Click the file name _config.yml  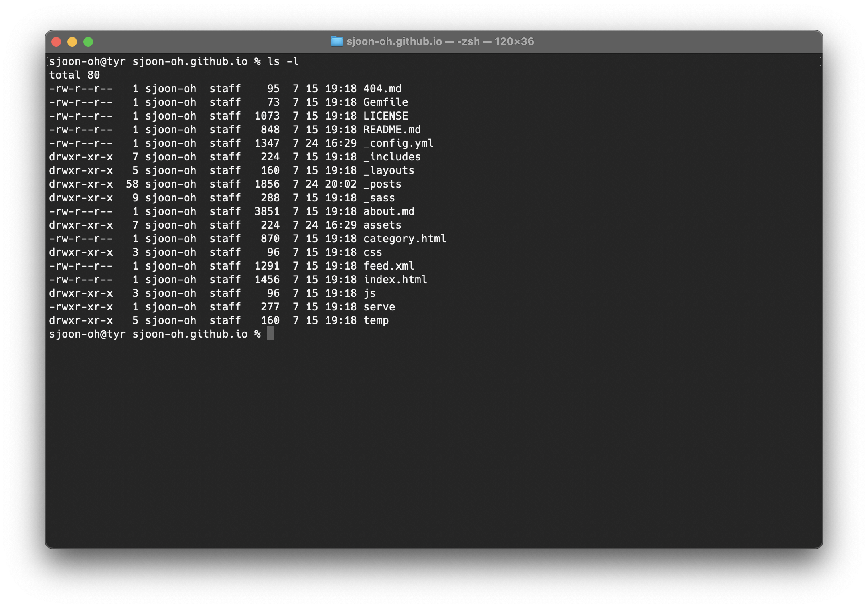tap(398, 143)
